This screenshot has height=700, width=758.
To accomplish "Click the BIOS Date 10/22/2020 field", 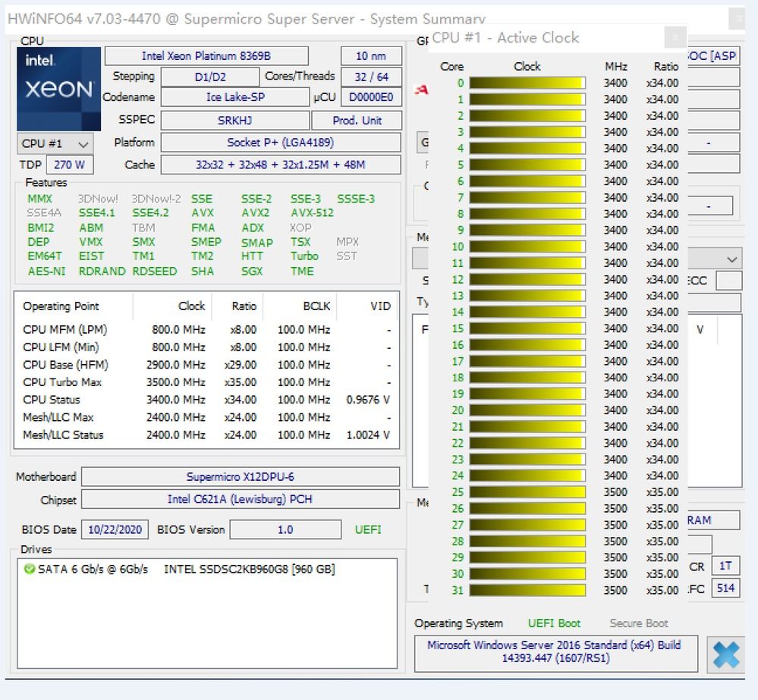I will (x=115, y=529).
